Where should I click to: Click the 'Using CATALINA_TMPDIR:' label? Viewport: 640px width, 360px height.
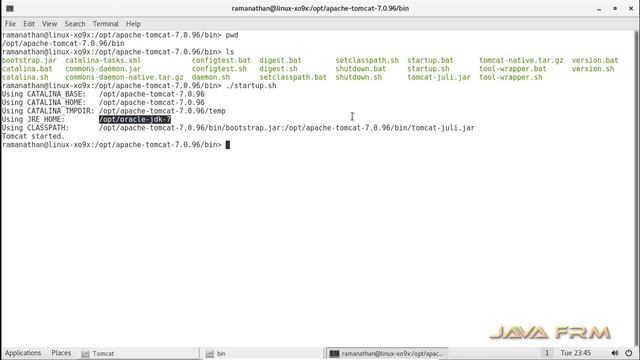coord(48,111)
